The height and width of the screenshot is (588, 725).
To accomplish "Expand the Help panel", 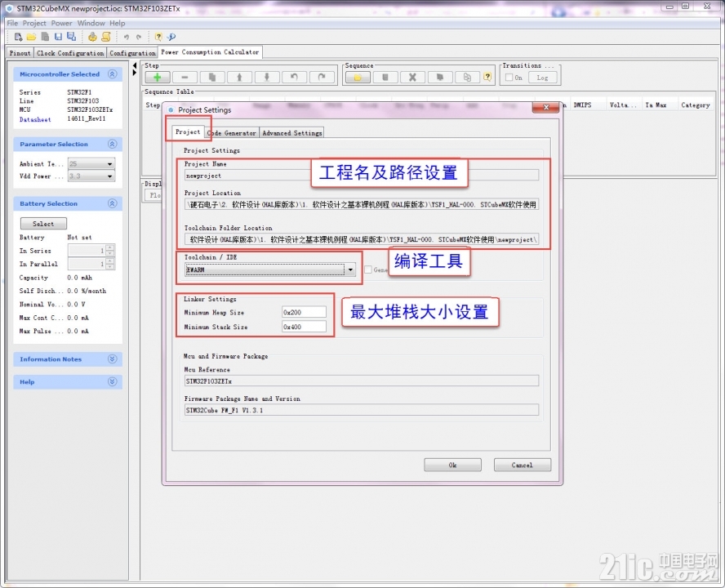I will [x=113, y=381].
